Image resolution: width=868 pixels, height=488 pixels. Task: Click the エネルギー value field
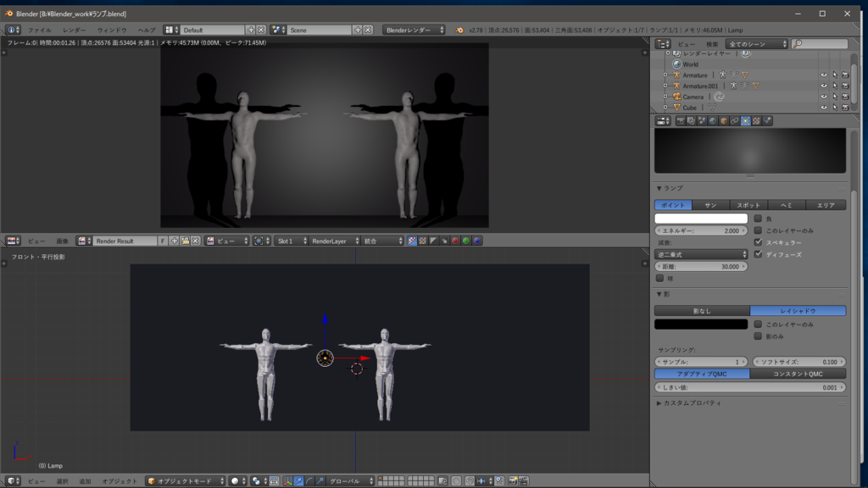click(701, 230)
